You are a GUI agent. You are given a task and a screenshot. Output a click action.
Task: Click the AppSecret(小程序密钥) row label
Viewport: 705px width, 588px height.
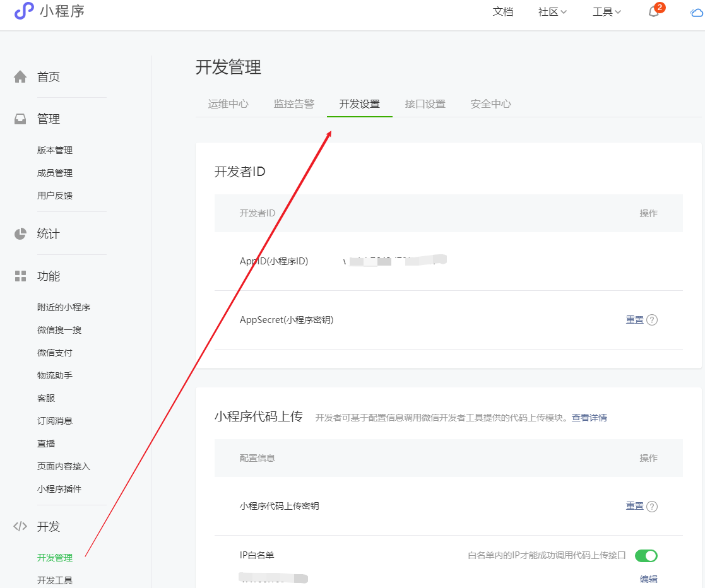point(287,320)
